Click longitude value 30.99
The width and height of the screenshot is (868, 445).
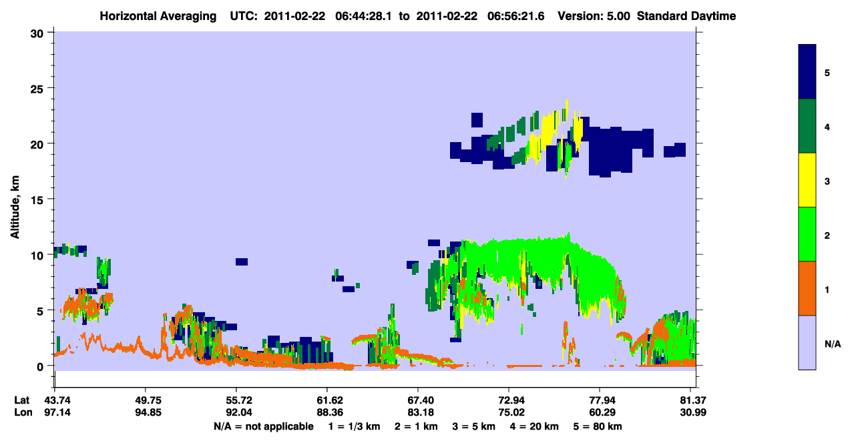(x=693, y=412)
